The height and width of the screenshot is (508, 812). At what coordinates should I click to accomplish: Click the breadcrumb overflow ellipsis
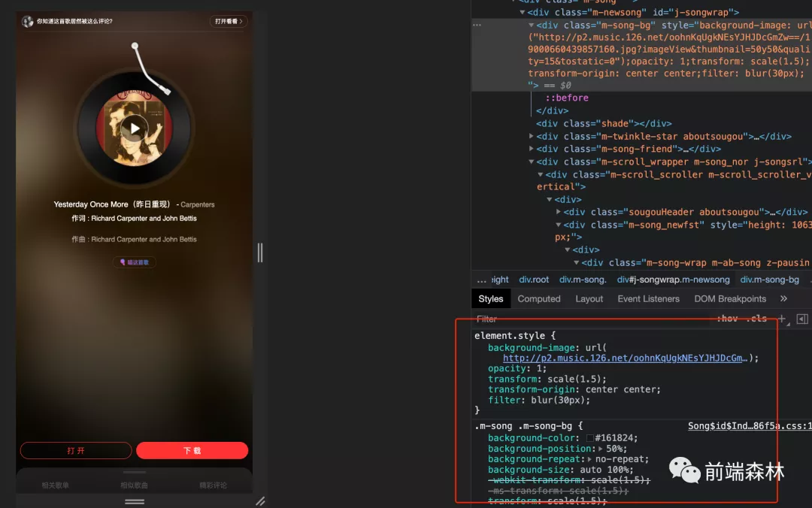482,280
